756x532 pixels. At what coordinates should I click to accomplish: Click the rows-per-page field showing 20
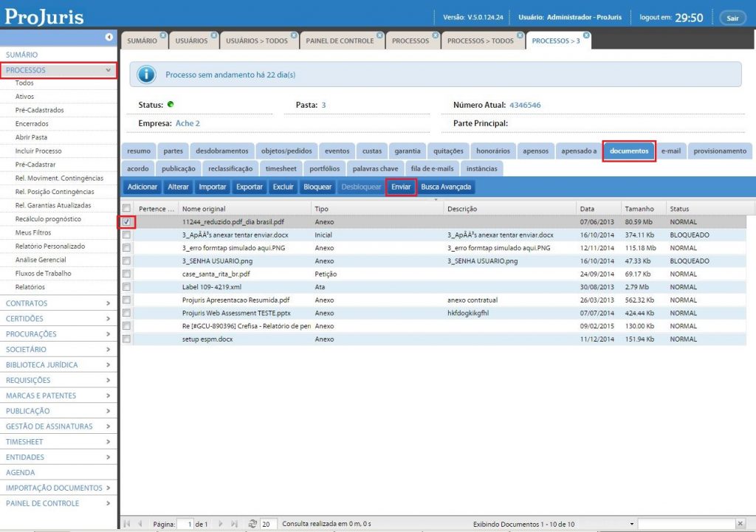click(x=268, y=524)
